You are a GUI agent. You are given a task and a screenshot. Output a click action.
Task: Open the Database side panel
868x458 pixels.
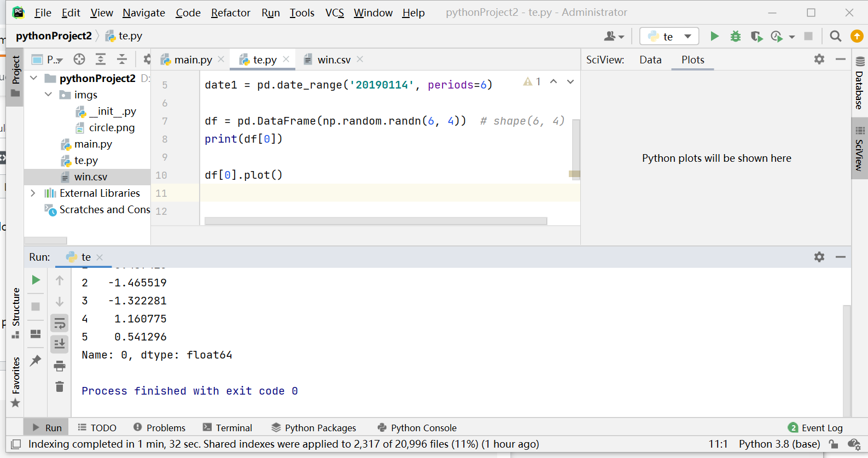pyautogui.click(x=860, y=83)
